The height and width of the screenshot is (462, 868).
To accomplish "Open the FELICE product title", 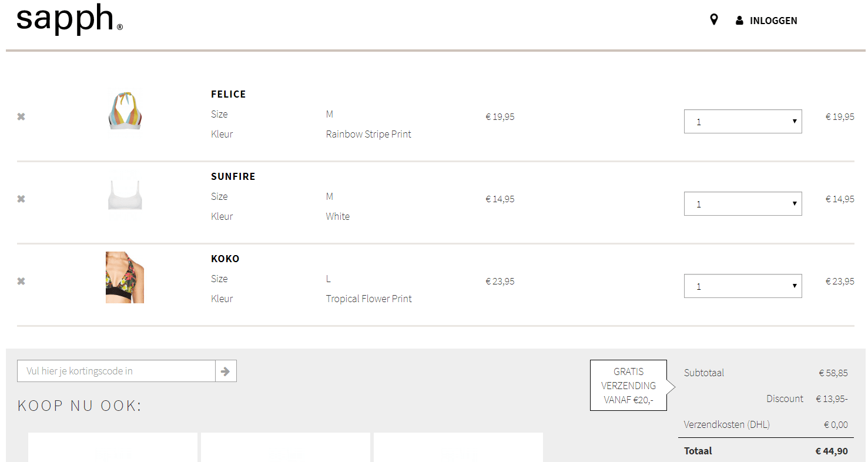I will click(x=229, y=94).
